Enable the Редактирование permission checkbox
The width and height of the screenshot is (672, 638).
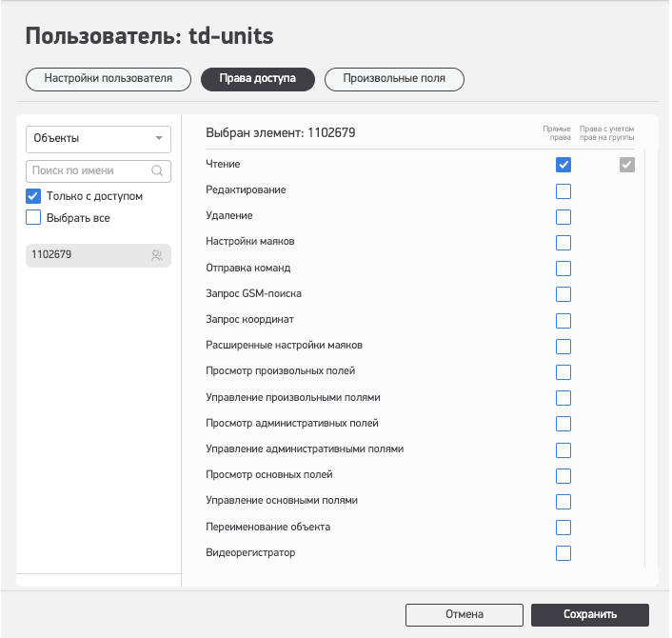point(563,191)
